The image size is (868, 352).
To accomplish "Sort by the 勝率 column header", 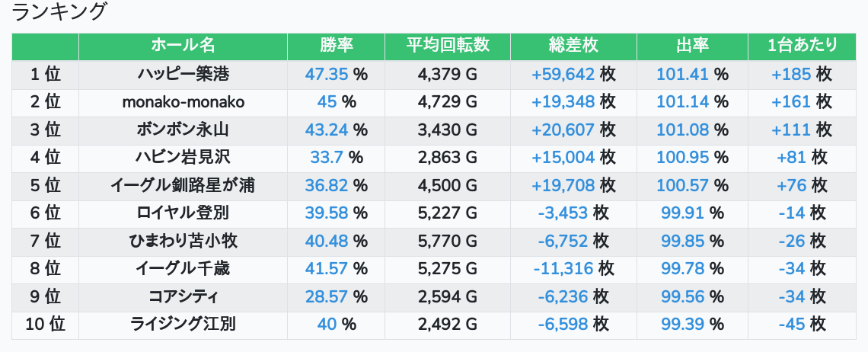I will coord(336,46).
